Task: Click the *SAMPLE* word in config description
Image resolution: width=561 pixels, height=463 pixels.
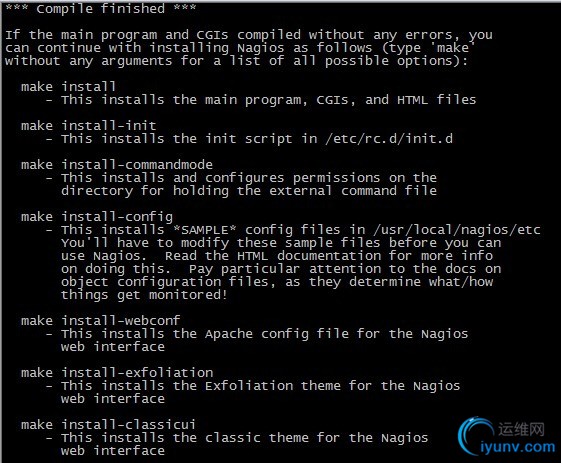Action: coord(205,230)
